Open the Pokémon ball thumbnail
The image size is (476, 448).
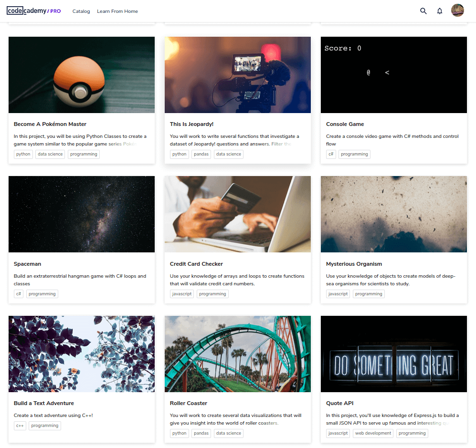point(82,75)
